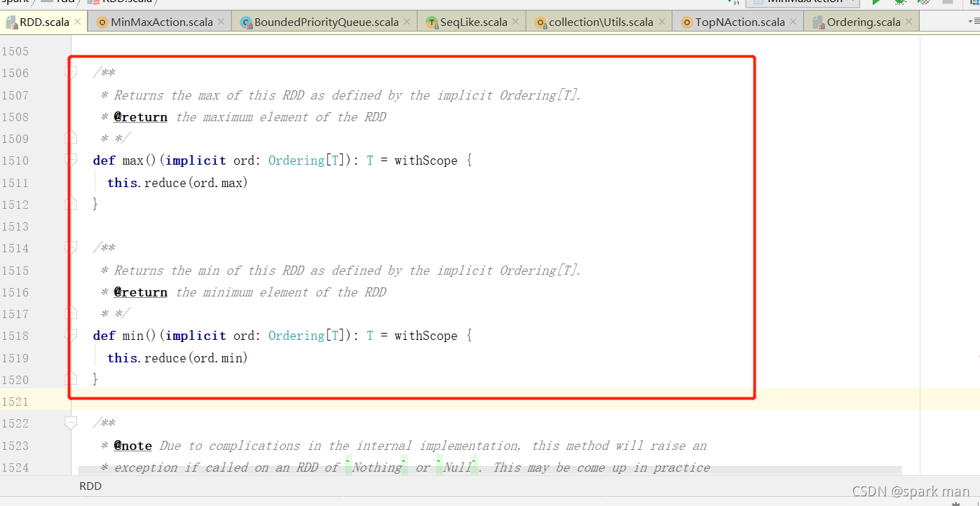Click line number 1521 in gutter

coord(15,402)
